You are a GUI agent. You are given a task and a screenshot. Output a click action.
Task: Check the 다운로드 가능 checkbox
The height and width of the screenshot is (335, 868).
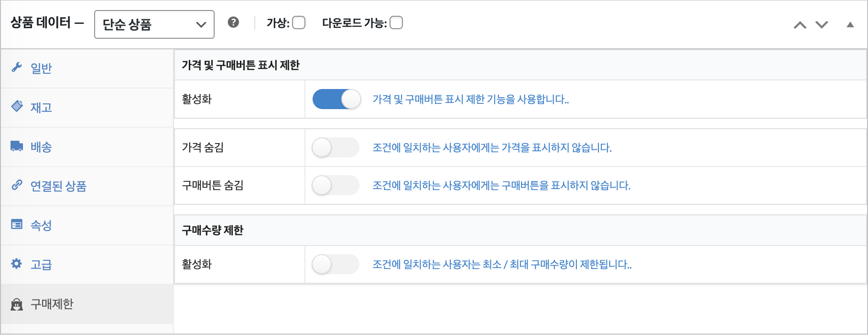tap(396, 23)
